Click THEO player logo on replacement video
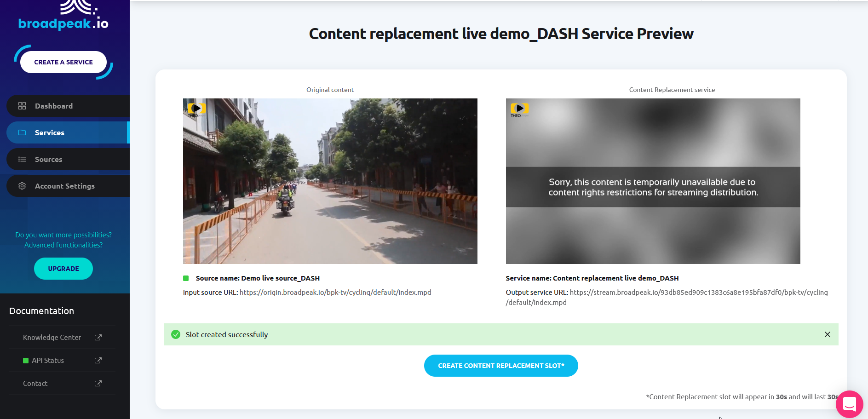Screen dimensions: 868x419 click(519, 109)
